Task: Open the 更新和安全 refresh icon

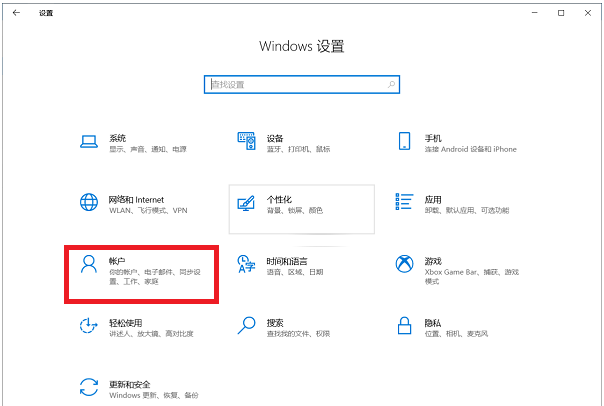Action: pos(89,387)
